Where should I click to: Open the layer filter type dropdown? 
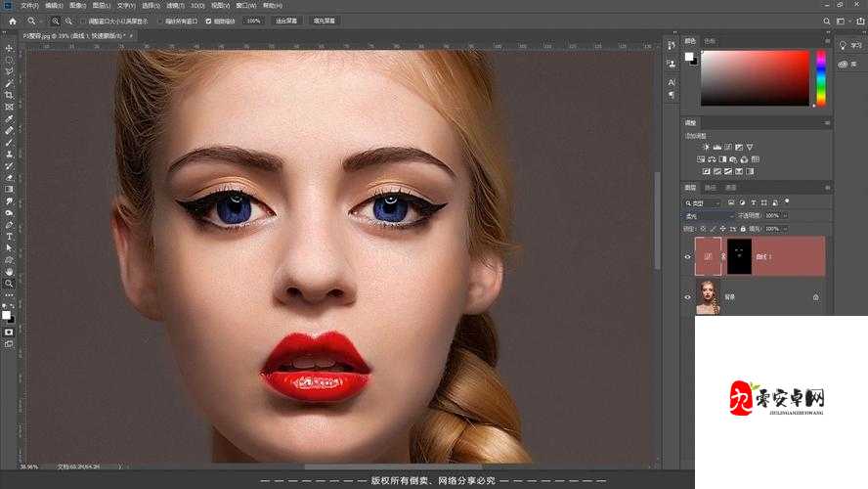coord(704,201)
